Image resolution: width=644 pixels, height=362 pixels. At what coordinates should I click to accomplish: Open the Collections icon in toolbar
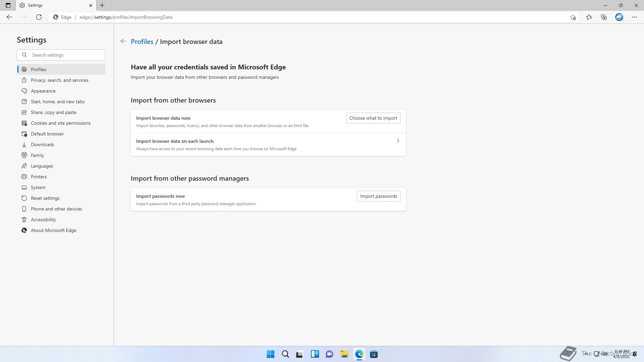coord(604,17)
